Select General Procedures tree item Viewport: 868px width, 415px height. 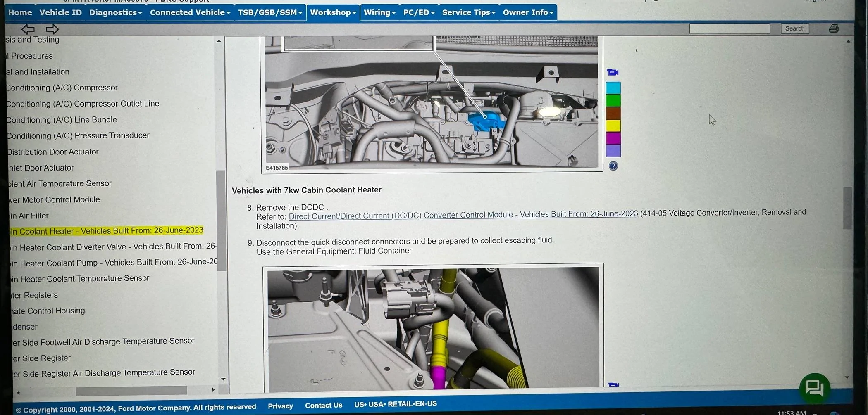tap(29, 56)
